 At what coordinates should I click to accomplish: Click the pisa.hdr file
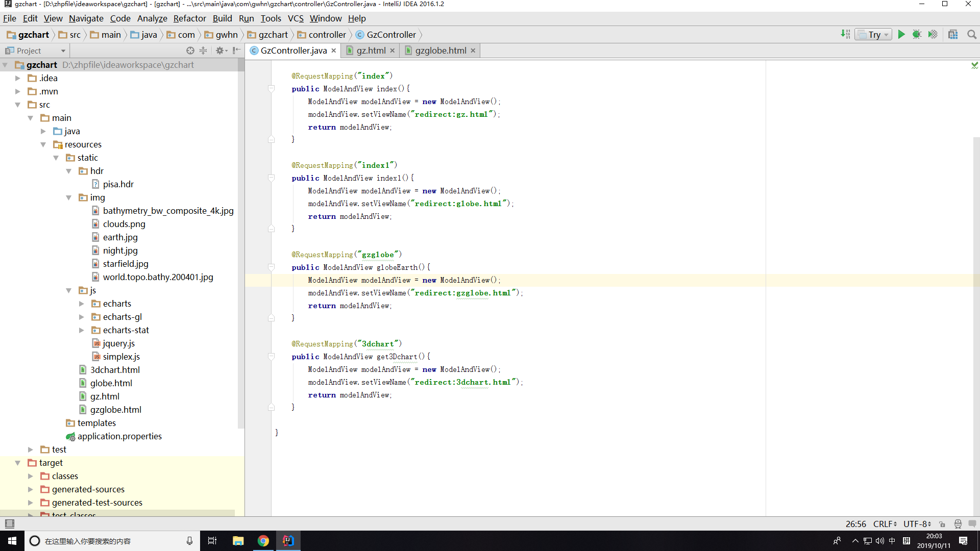click(118, 184)
